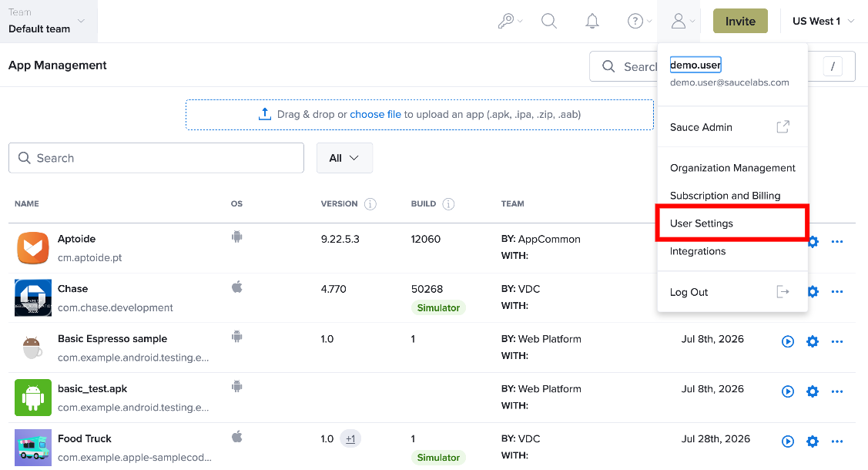Click the Invite button
Image resolution: width=868 pixels, height=470 pixels.
[x=740, y=21]
